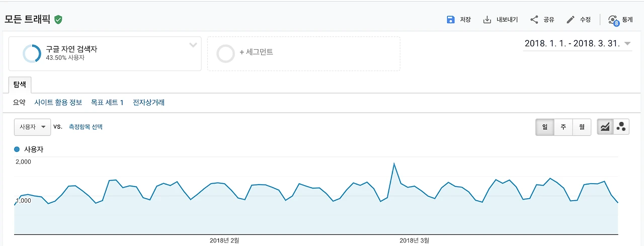
Task: Click the 측정항목 선택 link
Action: pos(86,127)
